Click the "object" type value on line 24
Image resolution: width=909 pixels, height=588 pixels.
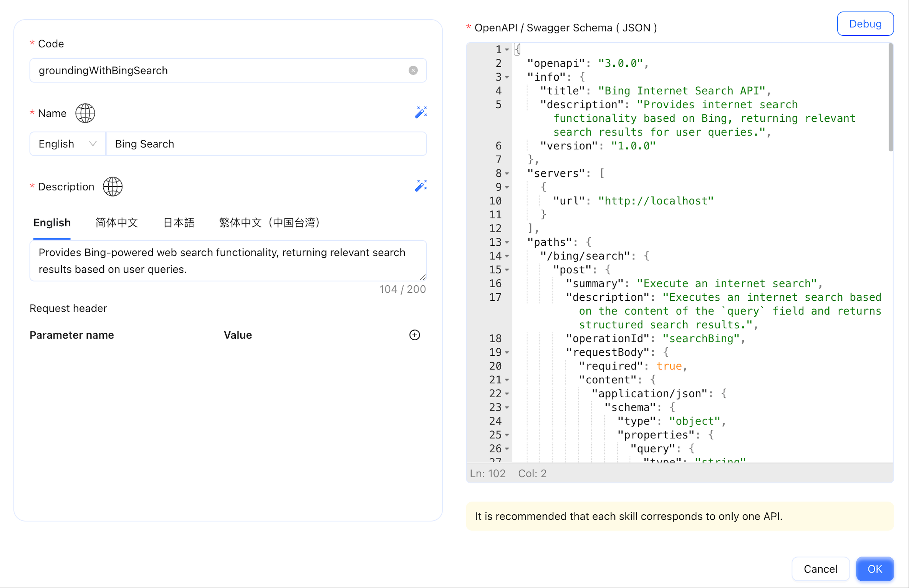694,421
